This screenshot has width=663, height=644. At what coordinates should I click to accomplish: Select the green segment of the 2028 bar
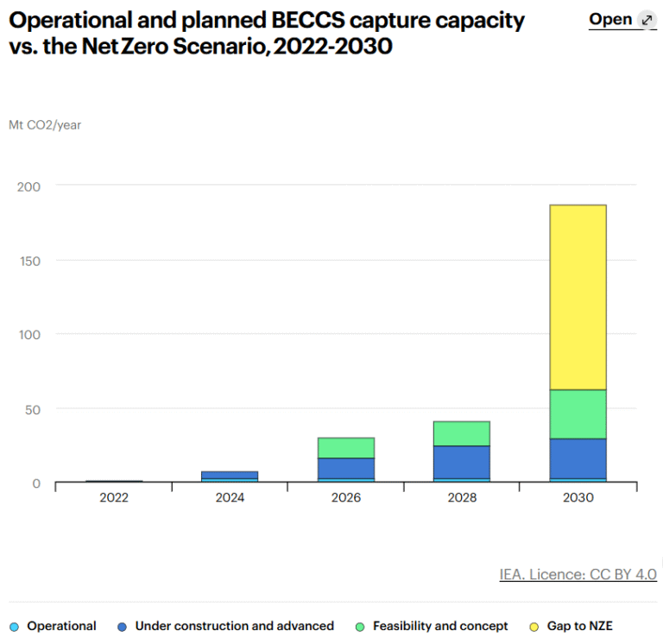pyautogui.click(x=462, y=433)
